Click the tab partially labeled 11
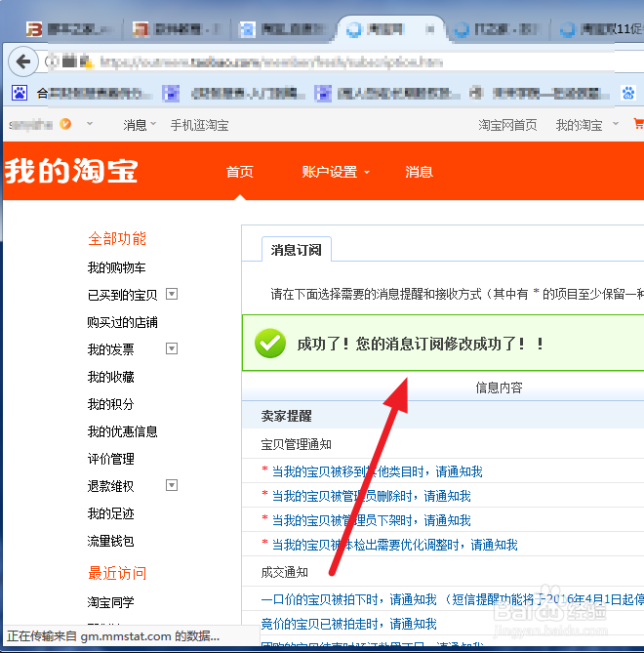 (601, 29)
